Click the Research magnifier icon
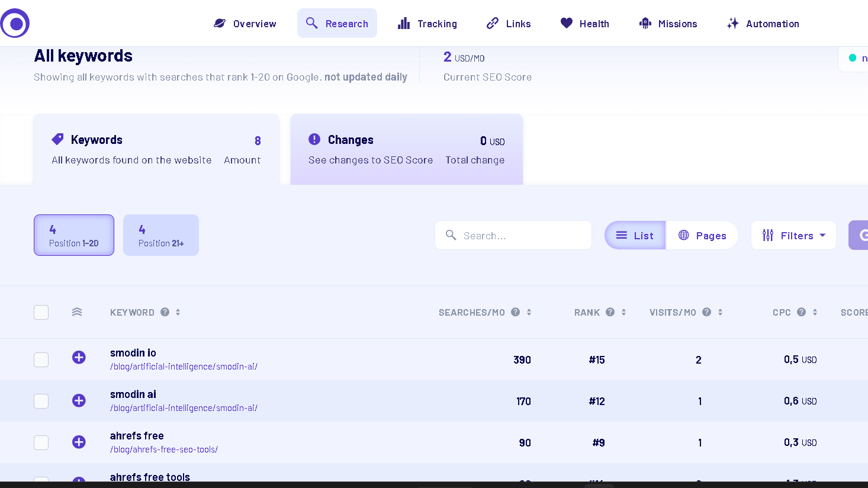The height and width of the screenshot is (488, 868). point(311,23)
